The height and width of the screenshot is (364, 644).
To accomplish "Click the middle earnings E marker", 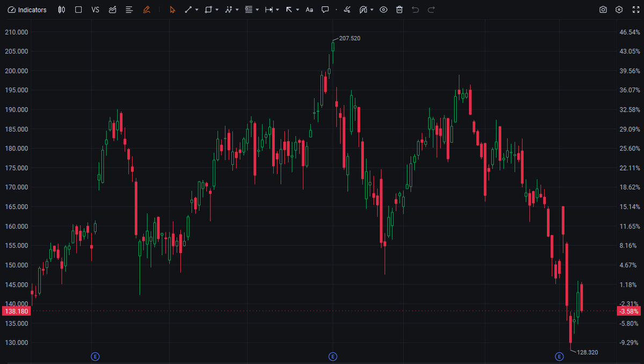I will coord(333,356).
